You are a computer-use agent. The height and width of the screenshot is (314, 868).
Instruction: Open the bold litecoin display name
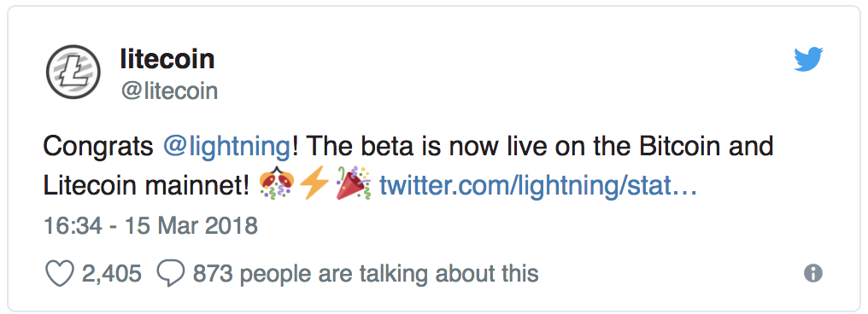pos(167,59)
